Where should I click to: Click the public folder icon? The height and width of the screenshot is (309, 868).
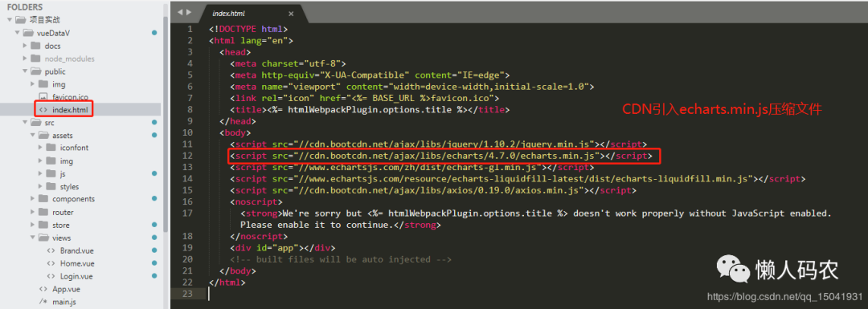[x=35, y=71]
